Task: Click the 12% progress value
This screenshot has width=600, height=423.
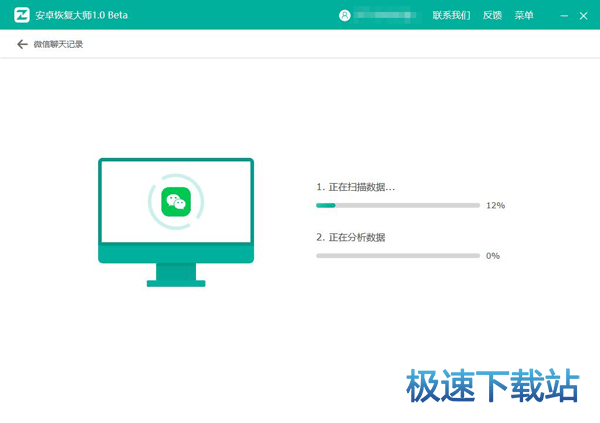Action: (496, 206)
